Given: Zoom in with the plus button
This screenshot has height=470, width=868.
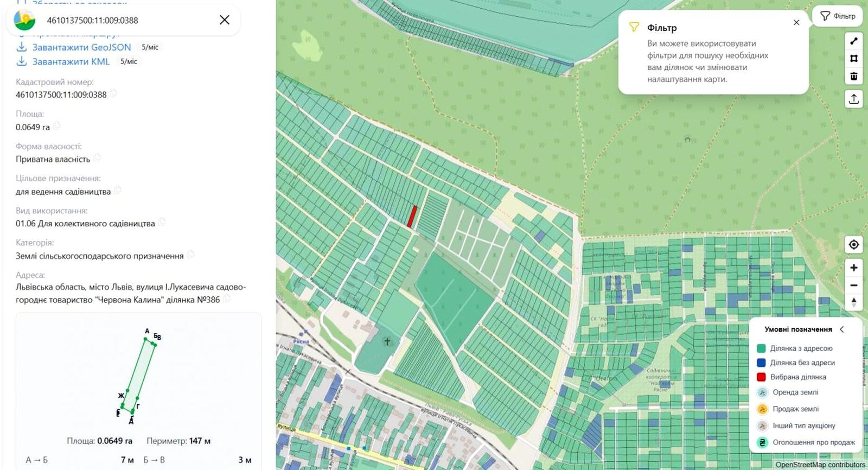Looking at the screenshot, I should tap(854, 268).
